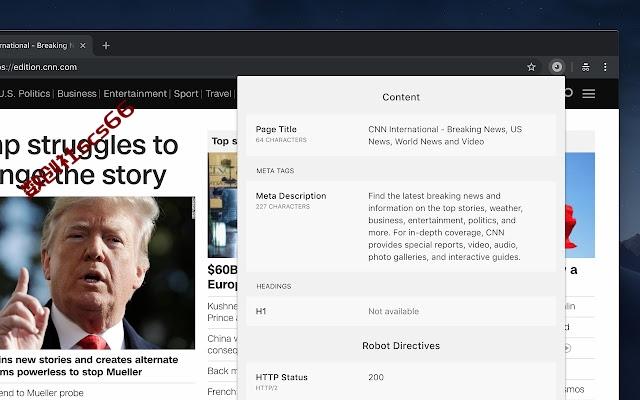Click the Page Title value text
This screenshot has height=400, width=640.
pyautogui.click(x=445, y=135)
